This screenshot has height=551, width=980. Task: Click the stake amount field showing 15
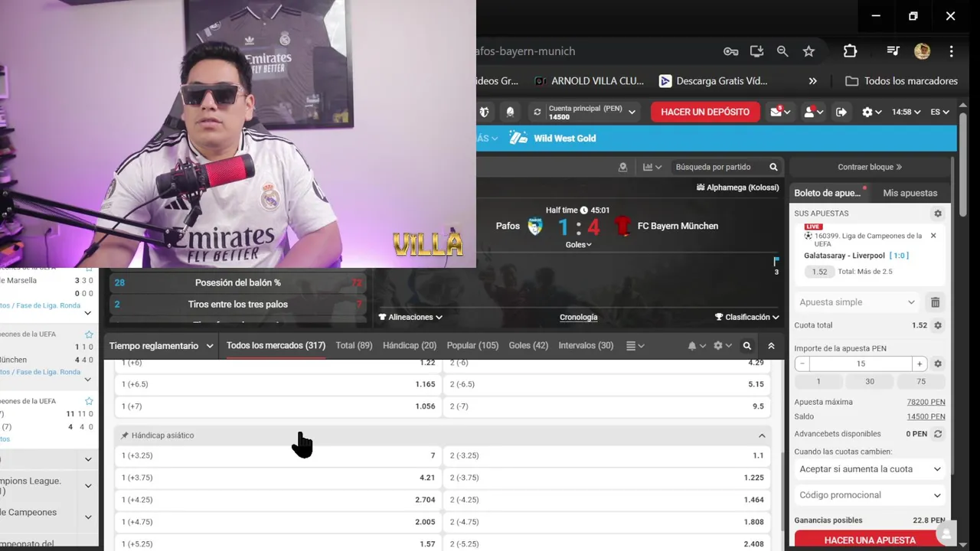point(861,364)
